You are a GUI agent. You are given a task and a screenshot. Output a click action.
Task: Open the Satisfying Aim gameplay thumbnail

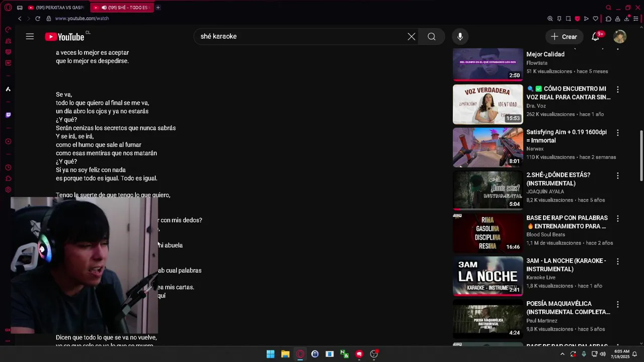488,147
